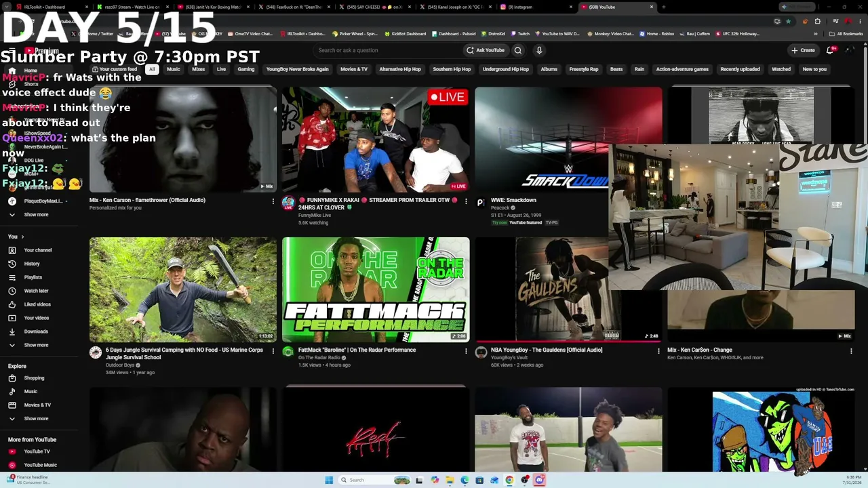This screenshot has width=868, height=488.
Task: Click the Chrome icon in the taskbar
Action: [x=509, y=480]
